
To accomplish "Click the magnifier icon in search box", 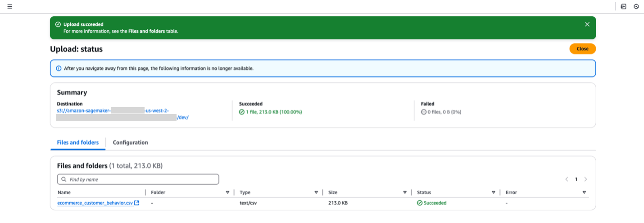I will click(64, 179).
